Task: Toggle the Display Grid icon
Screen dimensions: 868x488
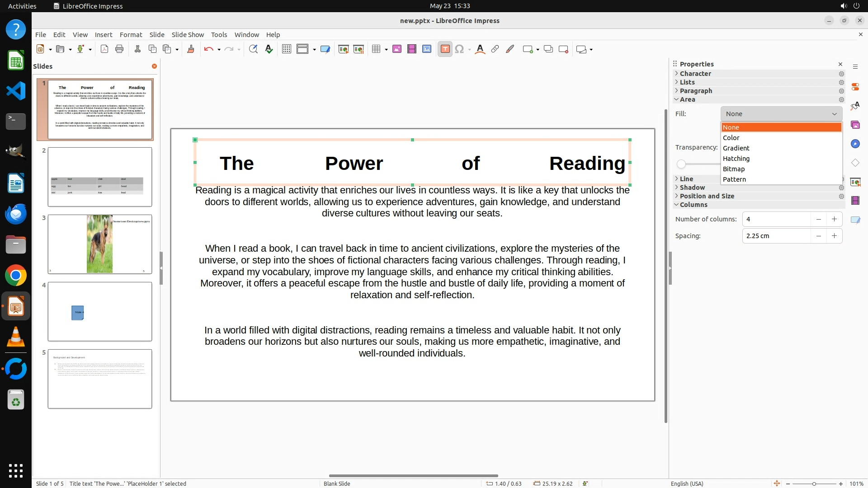Action: (x=286, y=49)
